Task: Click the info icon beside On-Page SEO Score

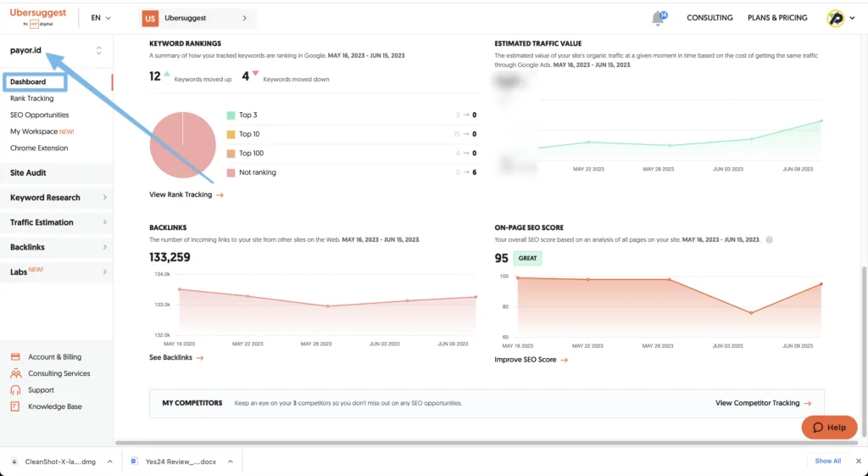Action: pos(769,240)
